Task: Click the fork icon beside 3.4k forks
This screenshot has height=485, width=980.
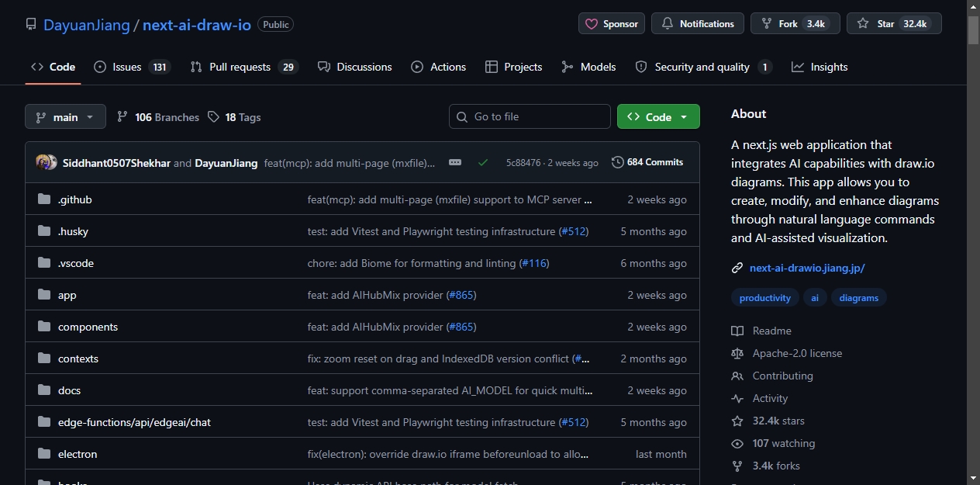Action: [x=737, y=466]
